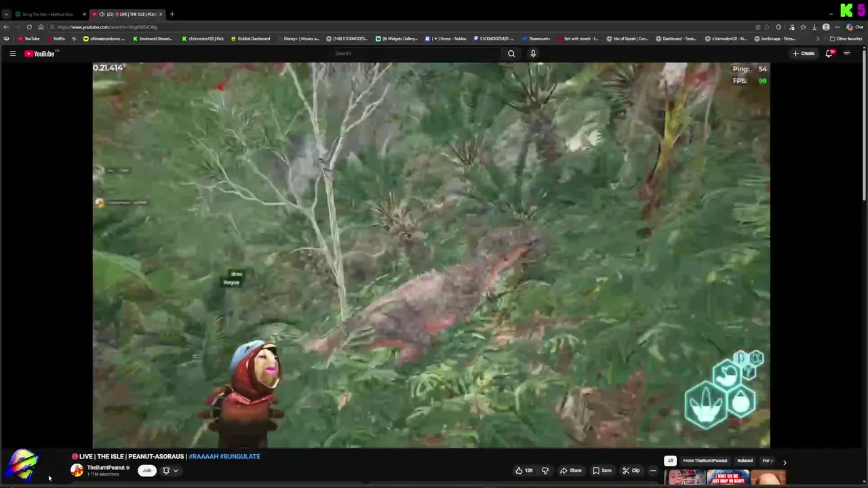
Task: Open the Widgets Gallery bookmark
Action: (x=397, y=39)
